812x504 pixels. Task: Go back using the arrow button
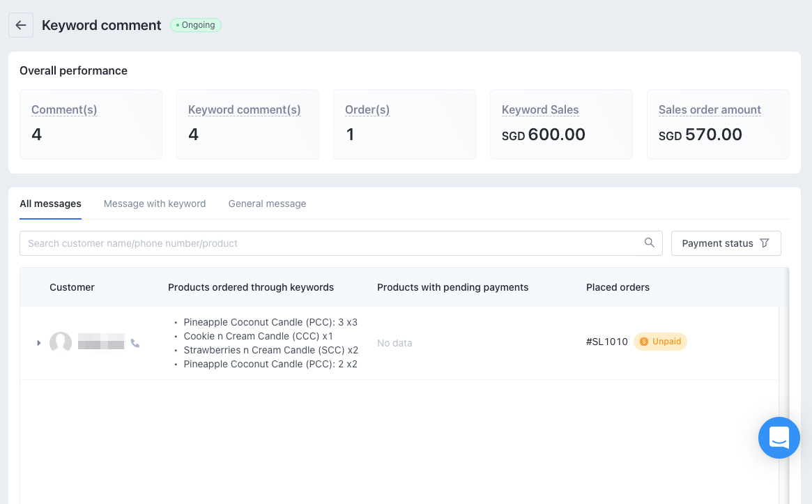pyautogui.click(x=21, y=25)
